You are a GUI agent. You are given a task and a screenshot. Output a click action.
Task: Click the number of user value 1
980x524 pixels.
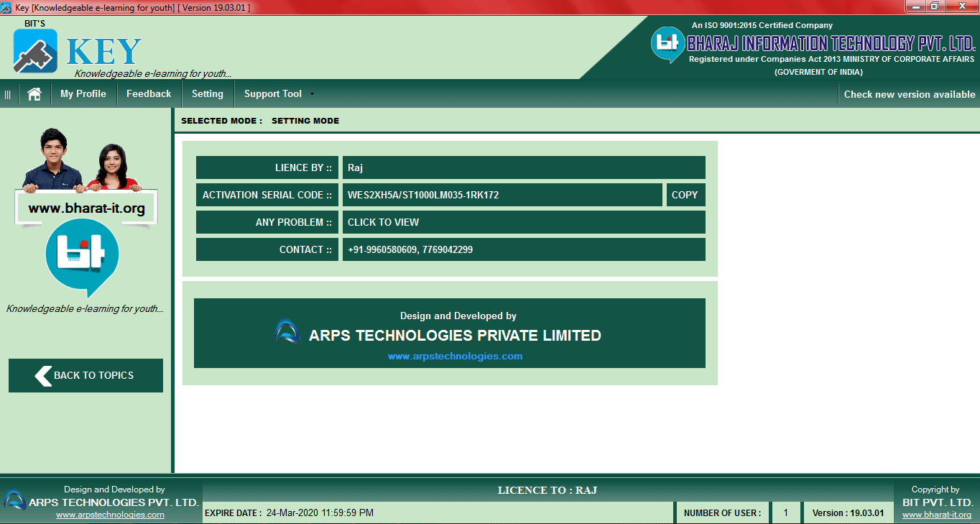[x=786, y=513]
